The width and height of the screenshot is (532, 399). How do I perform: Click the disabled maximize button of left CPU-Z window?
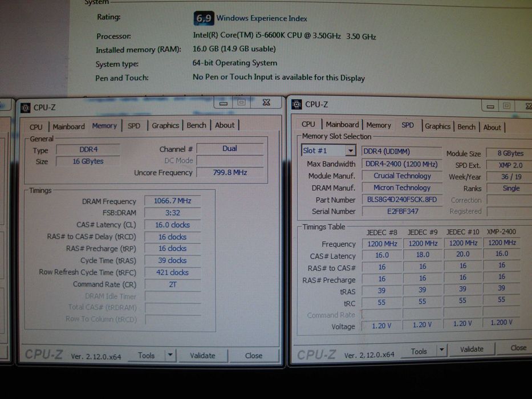click(241, 102)
